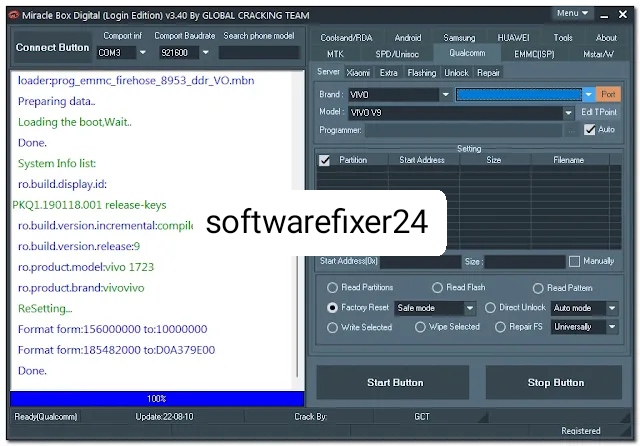Select the Repair FS radio button
640x446 pixels.
click(x=500, y=327)
